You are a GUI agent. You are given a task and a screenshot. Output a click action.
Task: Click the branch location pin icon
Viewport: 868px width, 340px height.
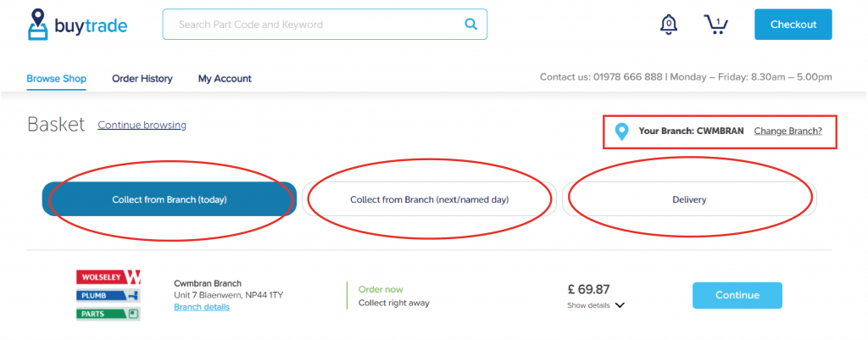coord(621,131)
